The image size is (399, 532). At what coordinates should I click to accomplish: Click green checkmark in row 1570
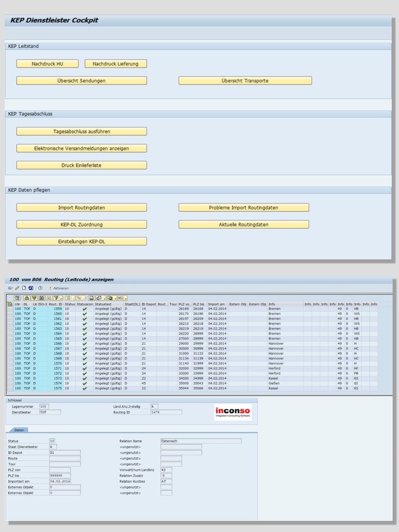85,363
